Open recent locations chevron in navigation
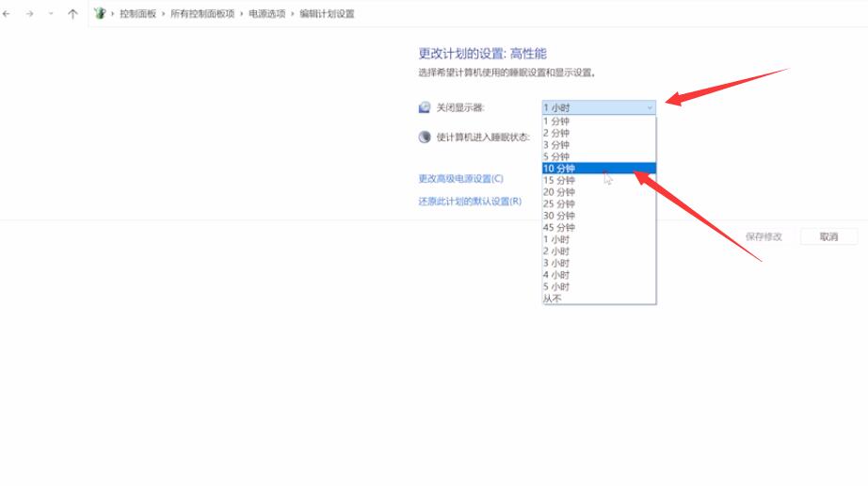 (x=51, y=14)
